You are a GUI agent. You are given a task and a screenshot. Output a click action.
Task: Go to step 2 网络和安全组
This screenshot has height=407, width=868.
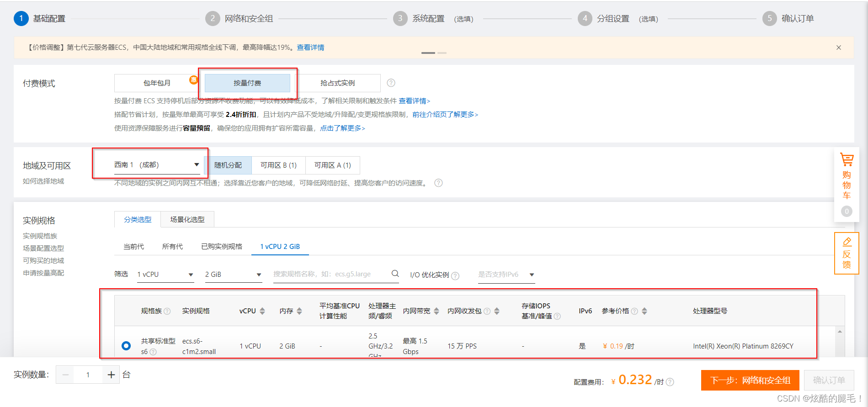[240, 19]
